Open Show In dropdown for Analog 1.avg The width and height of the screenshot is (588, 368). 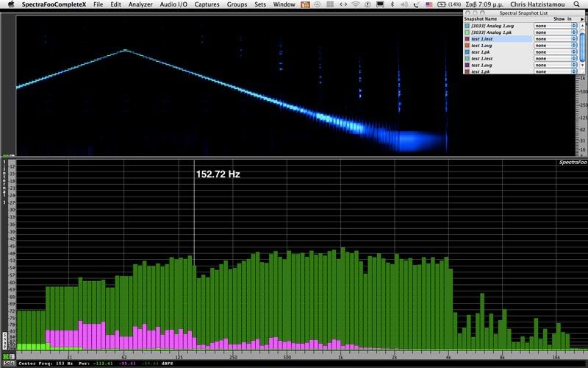pos(555,25)
